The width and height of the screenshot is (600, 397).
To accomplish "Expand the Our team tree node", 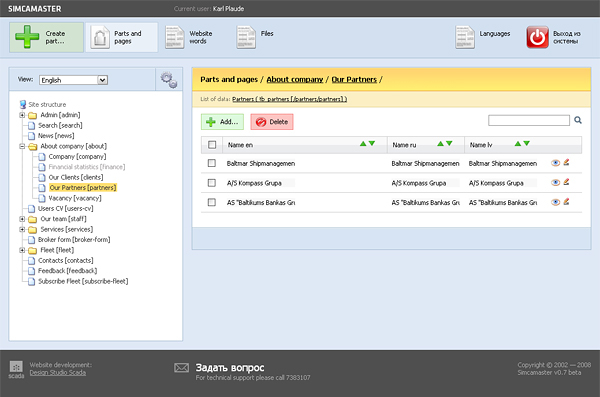I will point(22,219).
